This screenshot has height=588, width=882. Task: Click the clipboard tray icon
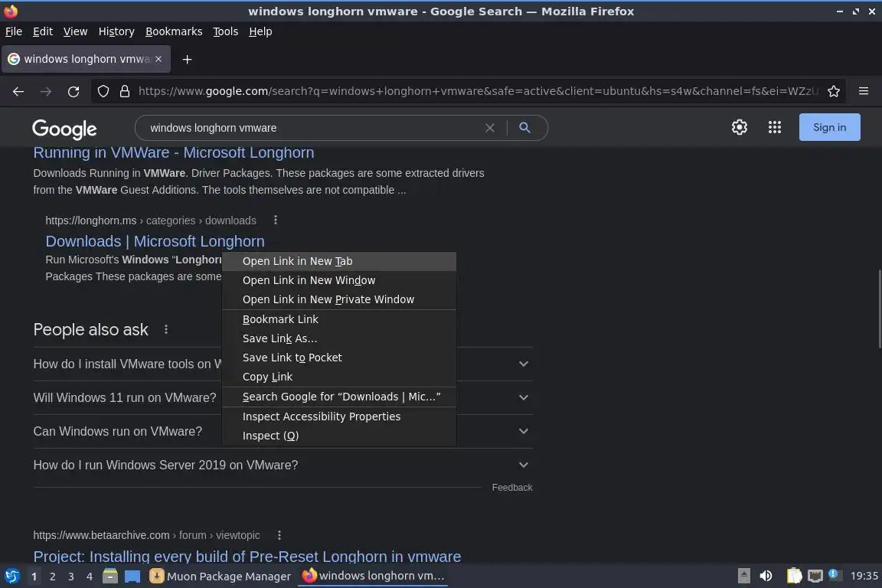click(794, 576)
